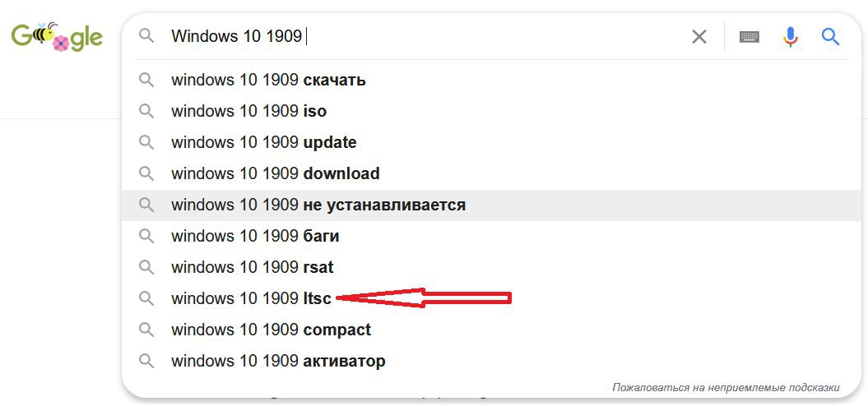This screenshot has height=406, width=868.
Task: Select suggestion 'windows 10 1909 ltsc'
Action: [491, 298]
